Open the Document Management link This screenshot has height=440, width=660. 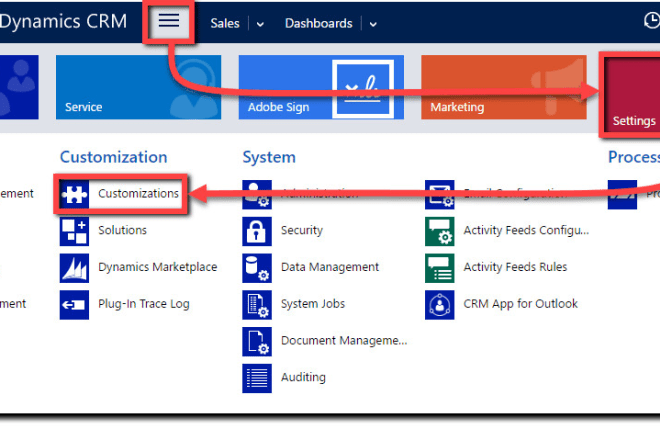coord(344,340)
